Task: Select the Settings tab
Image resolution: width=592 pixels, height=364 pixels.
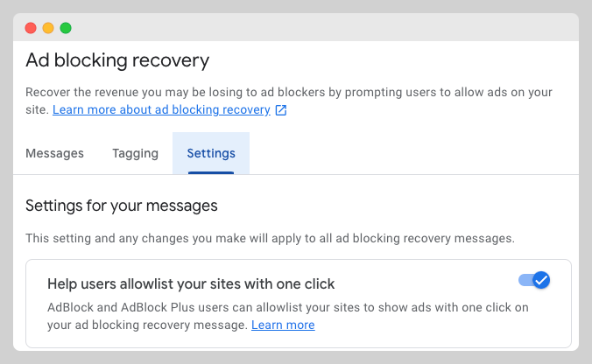Action: pyautogui.click(x=211, y=153)
